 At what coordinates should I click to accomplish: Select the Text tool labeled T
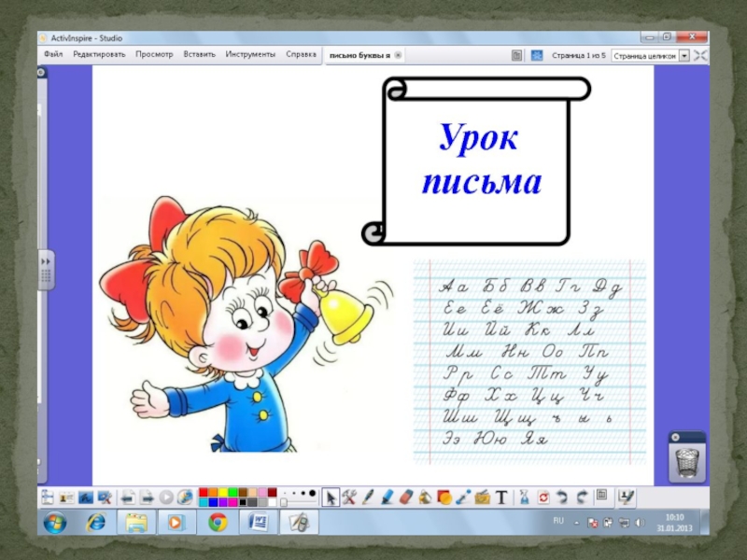pyautogui.click(x=500, y=497)
